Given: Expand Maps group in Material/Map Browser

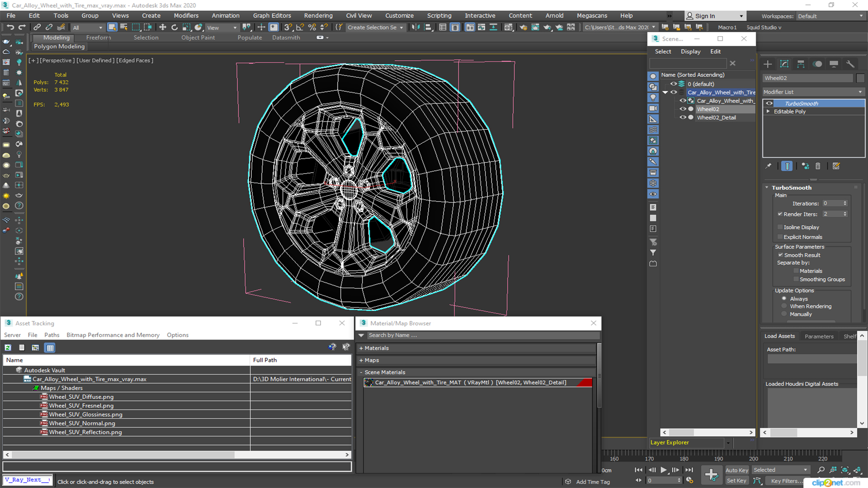Looking at the screenshot, I should coord(361,360).
